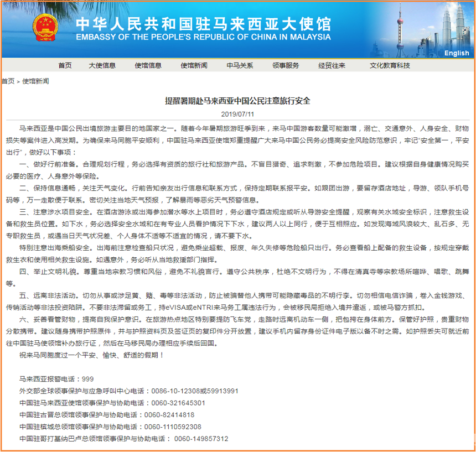
Task: Click the paragraph starting 三、注意涉水项目安全
Action: 237,224
